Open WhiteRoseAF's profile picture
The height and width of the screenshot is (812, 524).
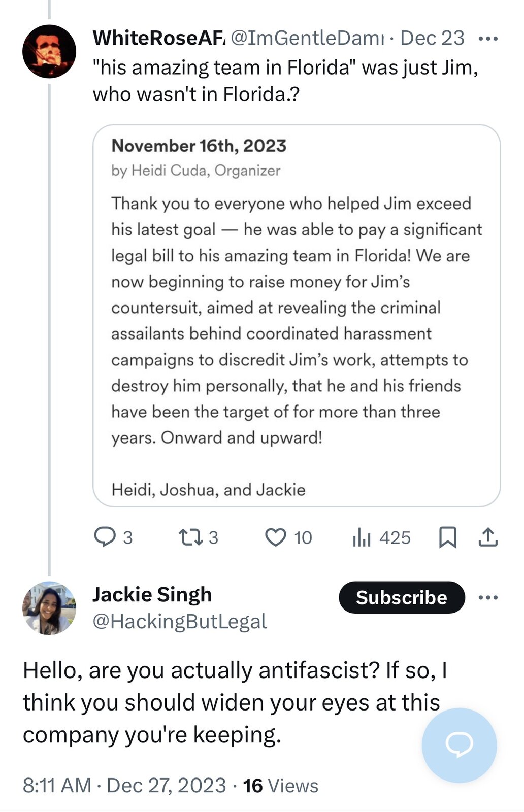pyautogui.click(x=49, y=51)
